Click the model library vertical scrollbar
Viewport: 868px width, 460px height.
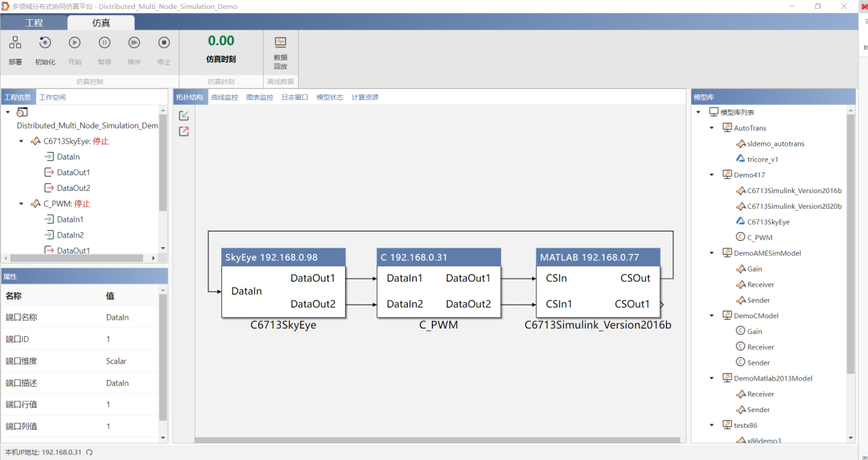tap(851, 244)
